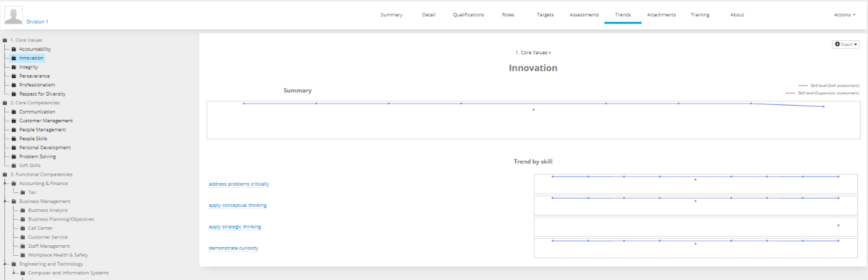Click the folder icon beside Problem Solving

click(14, 156)
